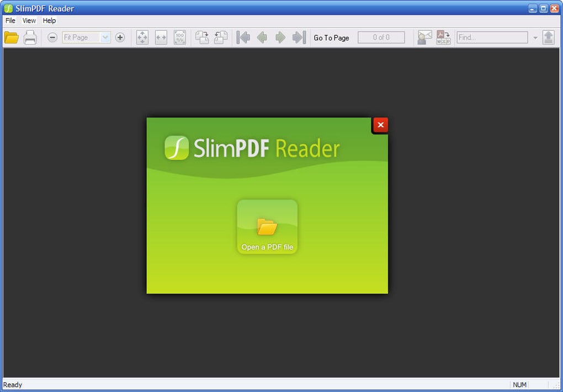Viewport: 563px width, 392px height.
Task: Open the Fit Page zoom dropdown
Action: coord(105,37)
